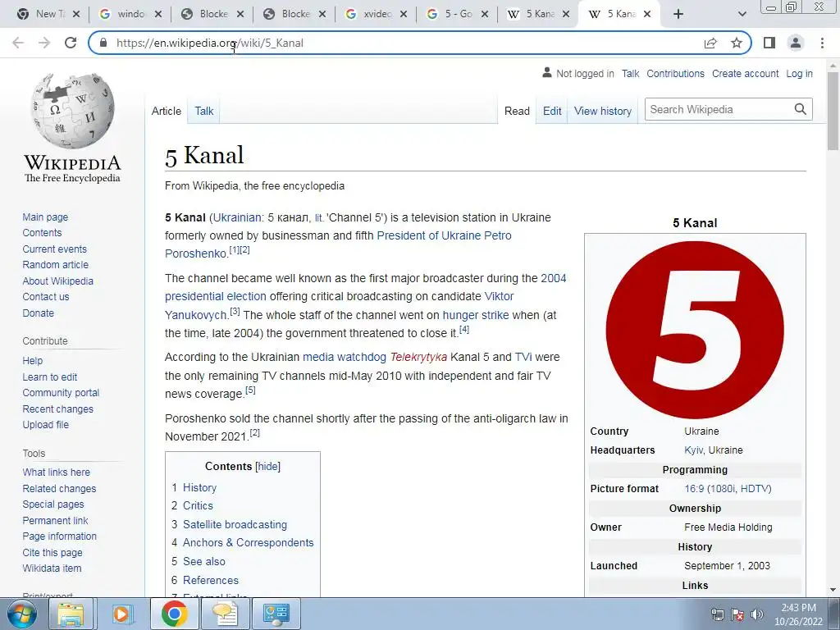Click Cite this page link
The image size is (840, 630).
coord(52,552)
